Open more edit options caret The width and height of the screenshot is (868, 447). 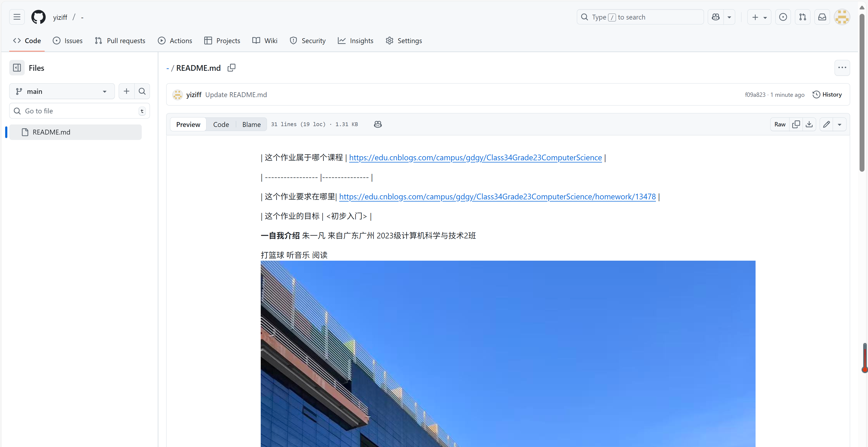pos(839,124)
